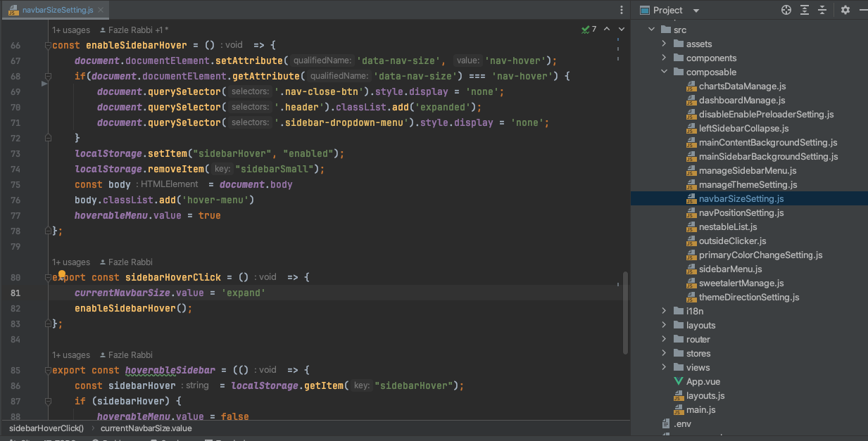
Task: Click the Expand All icon in Project panel
Action: click(805, 10)
